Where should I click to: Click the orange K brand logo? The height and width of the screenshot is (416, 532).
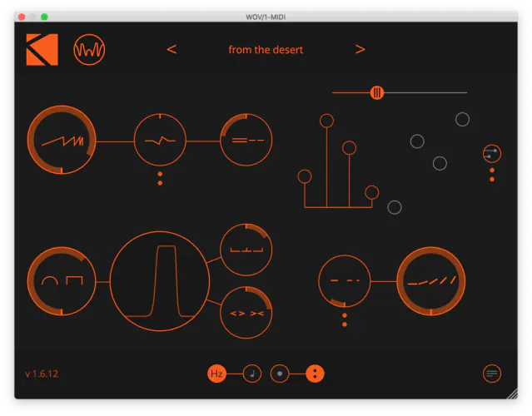pos(42,49)
